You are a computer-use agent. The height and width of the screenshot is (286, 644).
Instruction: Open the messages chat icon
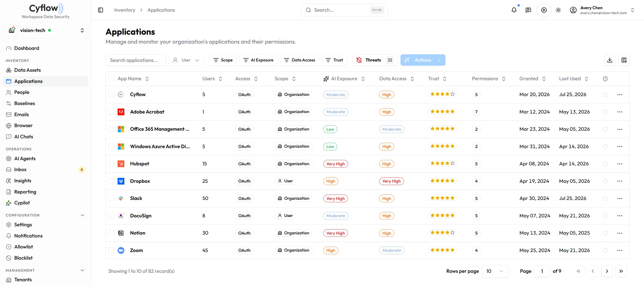click(528, 10)
